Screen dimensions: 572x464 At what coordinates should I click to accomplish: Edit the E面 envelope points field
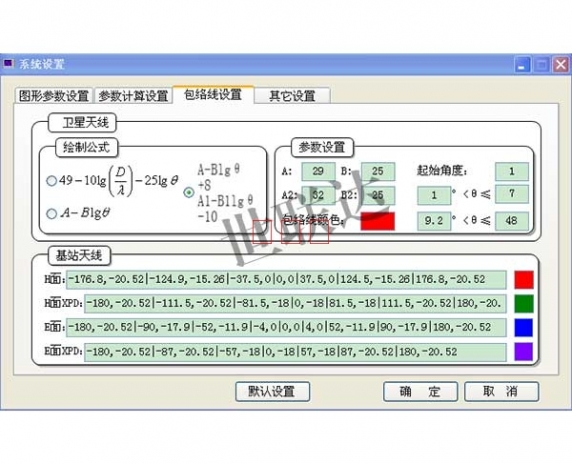[x=286, y=328]
